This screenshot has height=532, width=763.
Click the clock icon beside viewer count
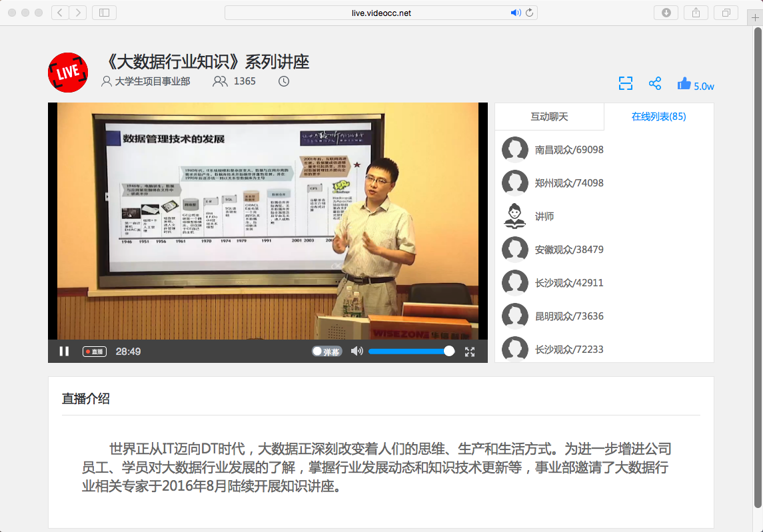[284, 81]
